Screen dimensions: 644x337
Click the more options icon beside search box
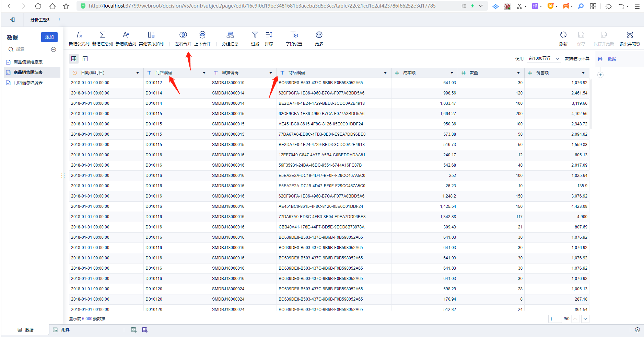[x=54, y=49]
